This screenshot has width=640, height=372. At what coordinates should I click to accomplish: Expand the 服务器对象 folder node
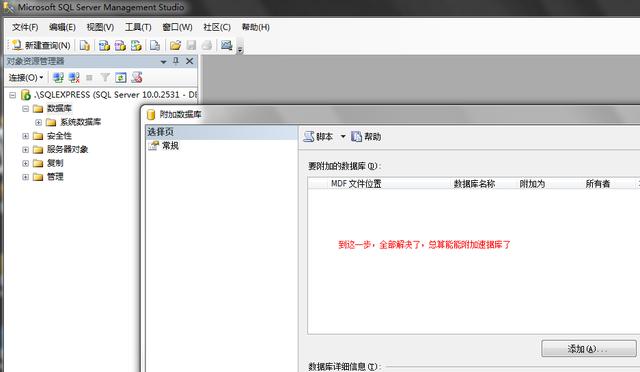point(25,150)
